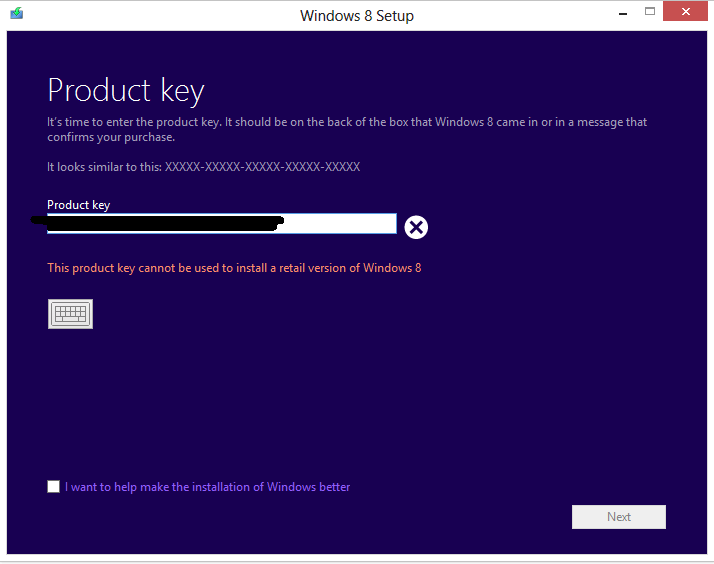The image size is (714, 564).
Task: Click the "It's time to enter" instruction text
Action: coord(347,129)
